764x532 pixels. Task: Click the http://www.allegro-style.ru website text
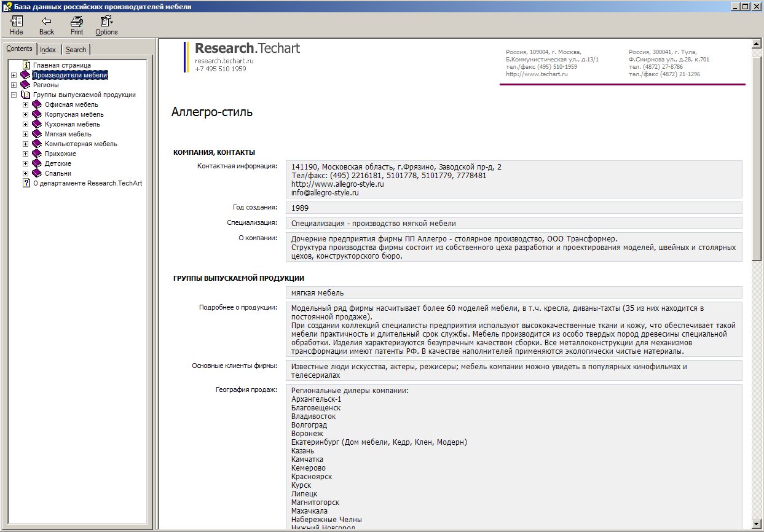coord(337,184)
